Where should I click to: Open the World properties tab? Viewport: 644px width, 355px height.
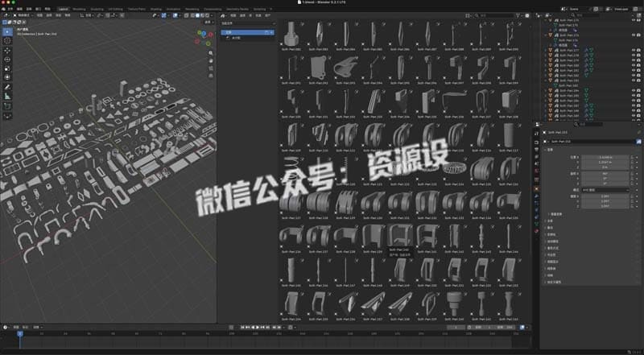(x=536, y=171)
